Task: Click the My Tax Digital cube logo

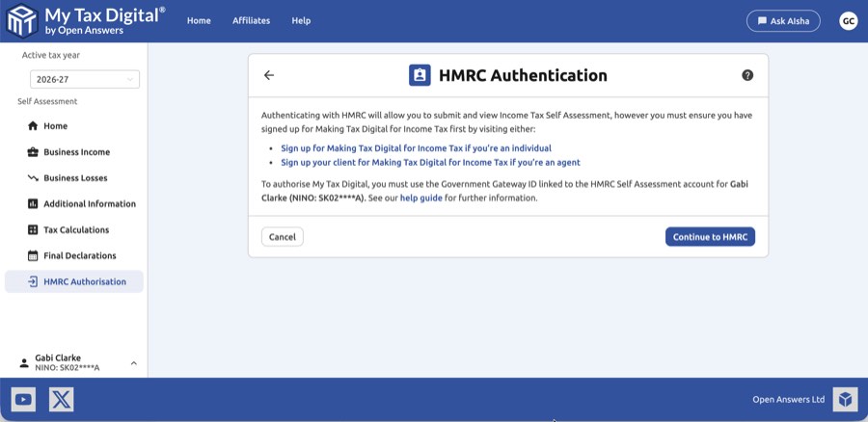Action: [21, 21]
